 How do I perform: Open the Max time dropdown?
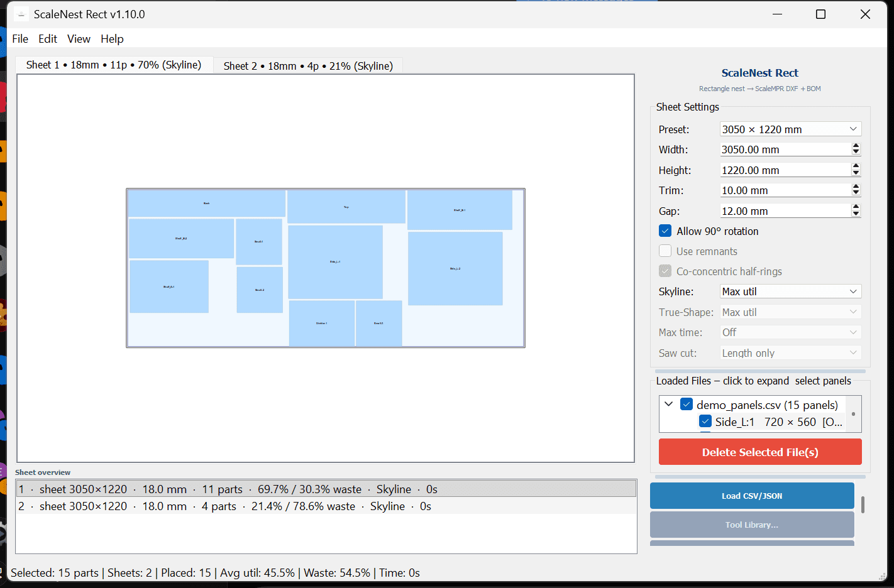790,332
